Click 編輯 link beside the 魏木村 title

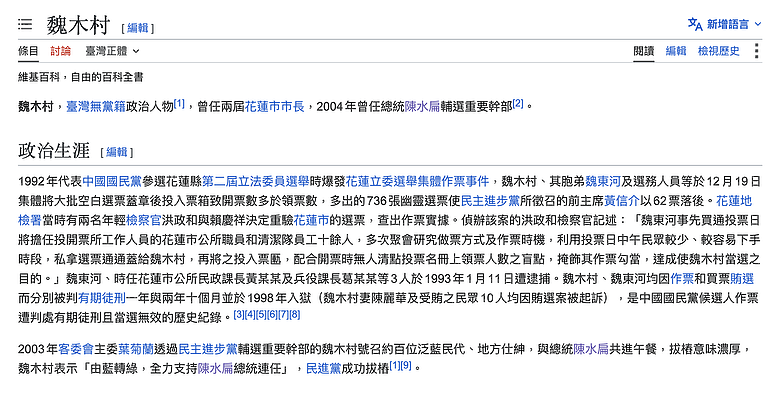[138, 28]
